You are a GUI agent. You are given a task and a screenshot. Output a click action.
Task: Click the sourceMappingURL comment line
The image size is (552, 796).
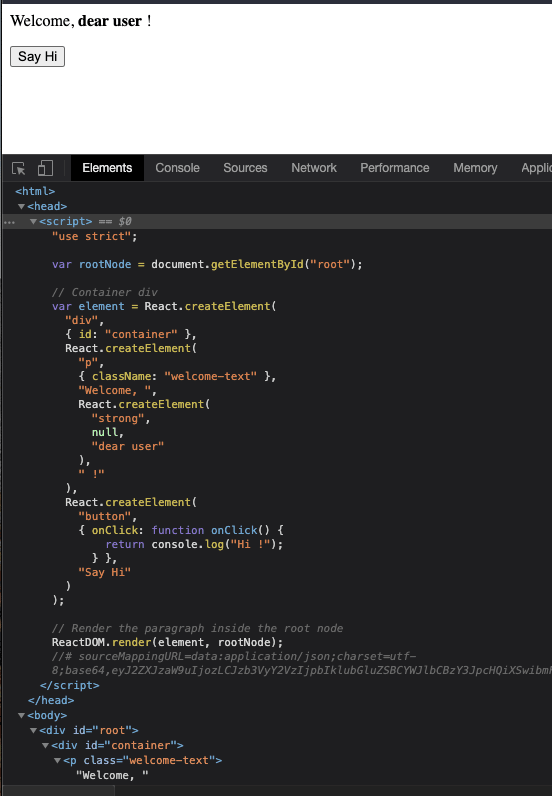(302, 664)
